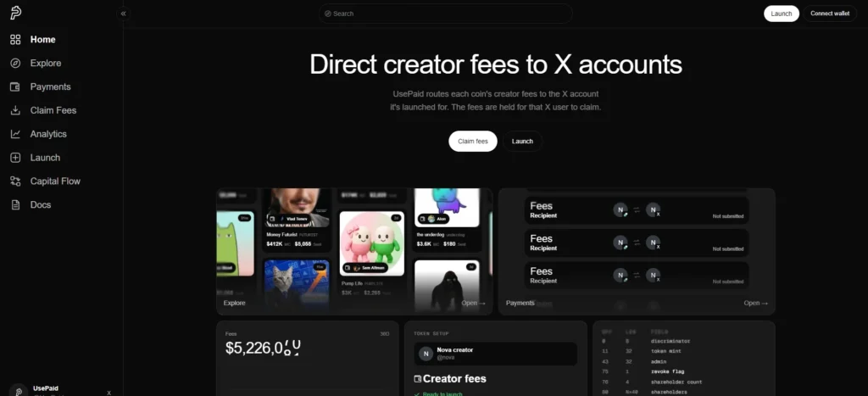Viewport: 868px width, 396px height.
Task: Click the Analytics chart icon
Action: click(15, 134)
